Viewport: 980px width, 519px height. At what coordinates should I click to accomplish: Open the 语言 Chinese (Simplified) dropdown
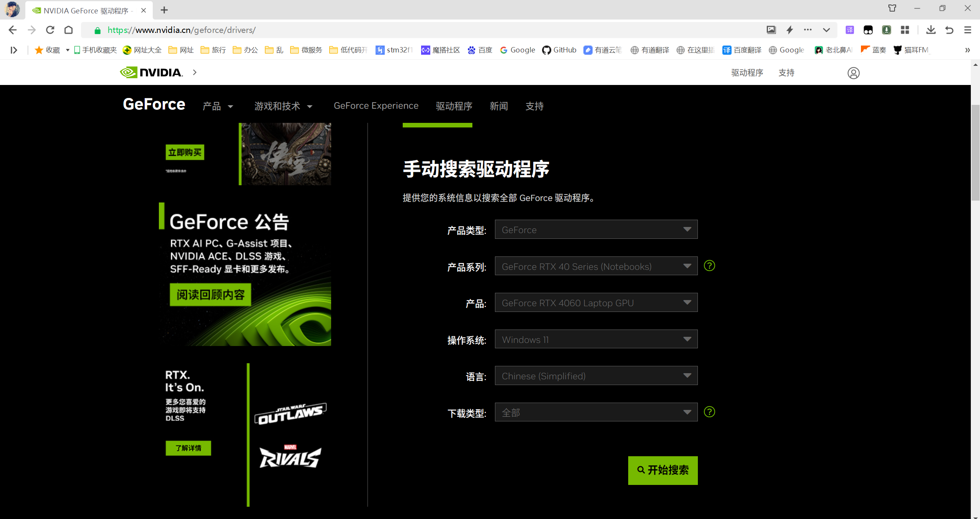(x=596, y=376)
